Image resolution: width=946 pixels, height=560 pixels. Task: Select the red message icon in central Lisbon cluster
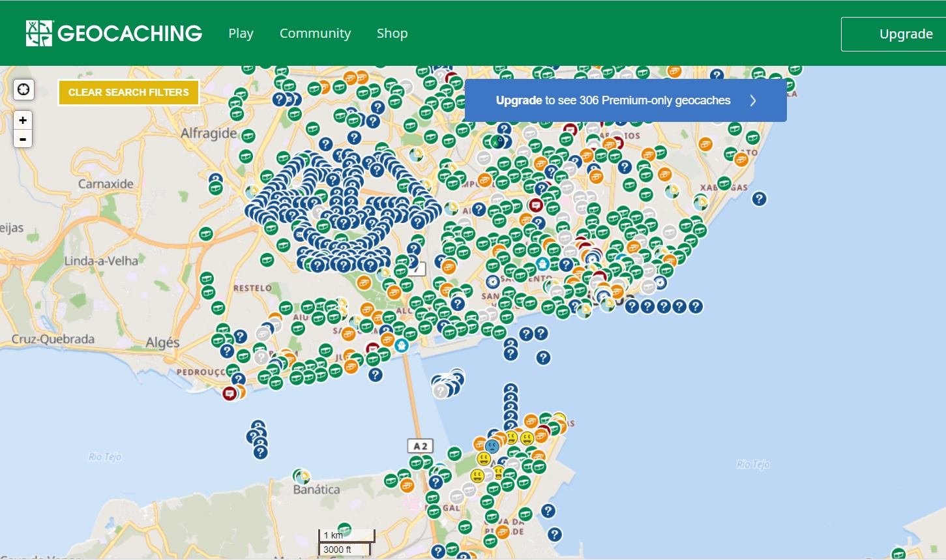point(536,205)
